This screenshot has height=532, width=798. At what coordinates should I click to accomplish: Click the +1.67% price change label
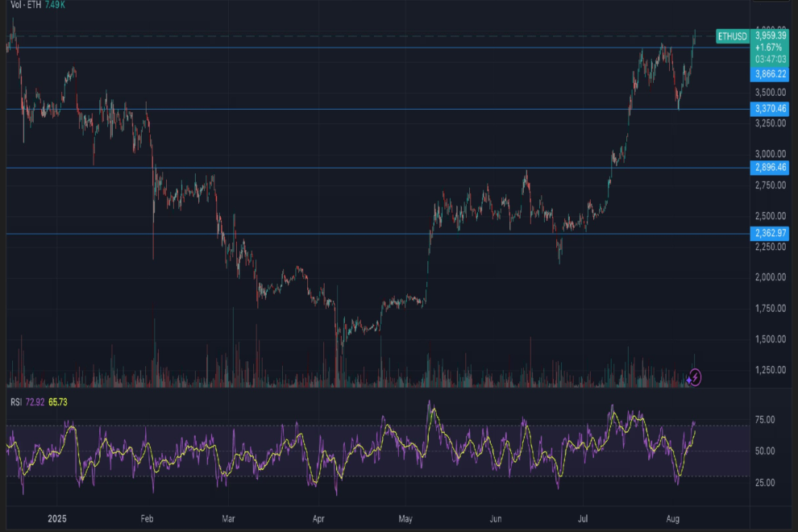(770, 48)
